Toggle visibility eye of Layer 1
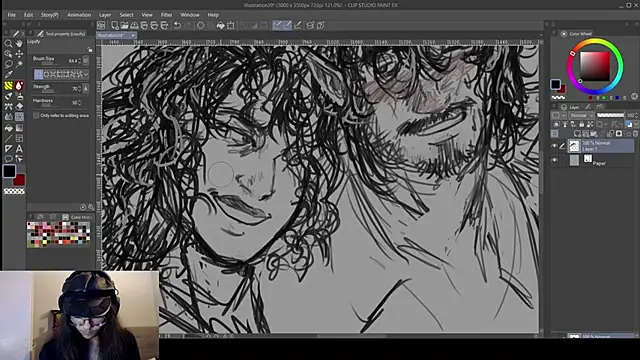Screen dimensions: 640x360 coord(554,146)
